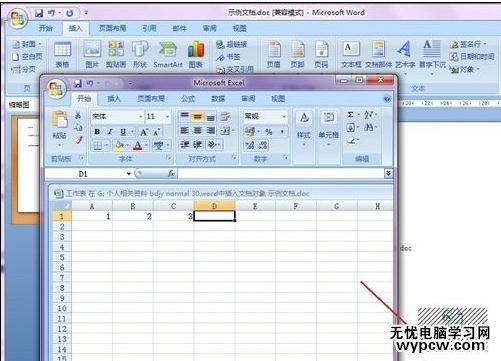This screenshot has height=361, width=501.
Task: Add a header in Word
Action: click(x=274, y=55)
